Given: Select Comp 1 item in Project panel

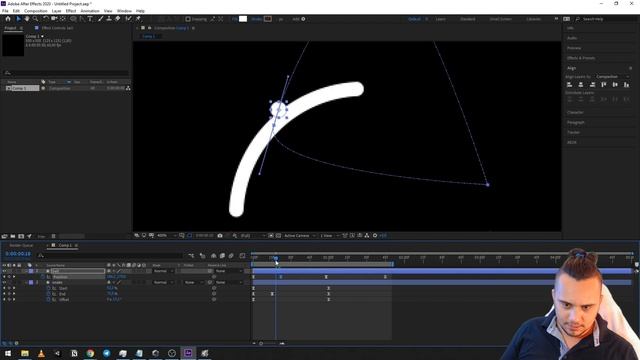Looking at the screenshot, I should pos(22,88).
